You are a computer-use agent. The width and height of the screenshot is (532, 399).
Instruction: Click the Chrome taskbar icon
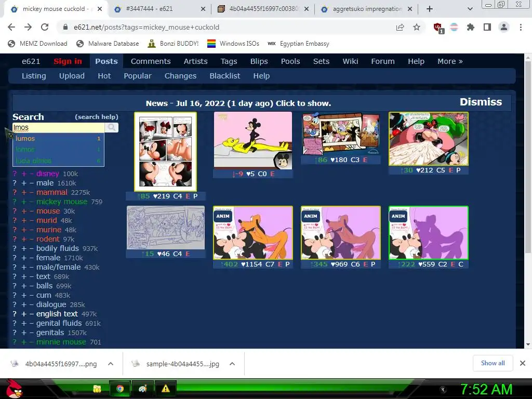(x=120, y=389)
